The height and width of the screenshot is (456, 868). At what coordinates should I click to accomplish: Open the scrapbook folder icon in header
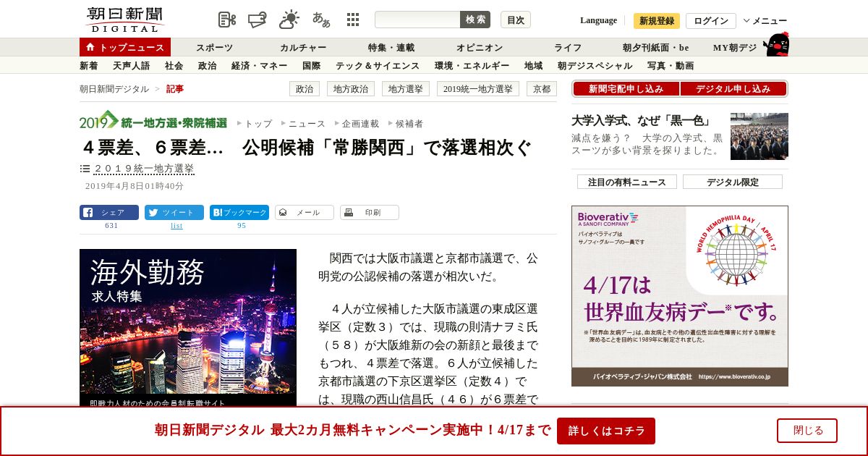coord(258,20)
